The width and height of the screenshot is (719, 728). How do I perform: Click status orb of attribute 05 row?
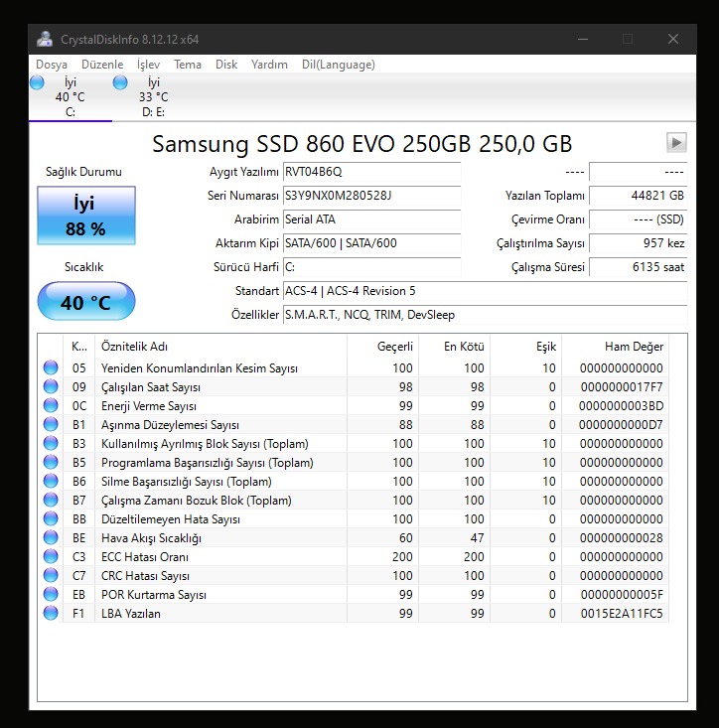tap(51, 367)
